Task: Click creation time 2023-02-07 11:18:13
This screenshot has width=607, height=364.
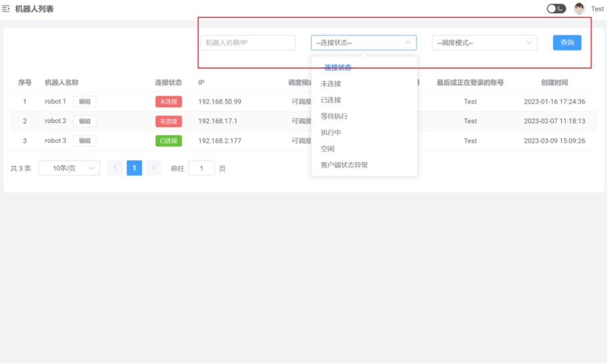Action: pyautogui.click(x=554, y=121)
